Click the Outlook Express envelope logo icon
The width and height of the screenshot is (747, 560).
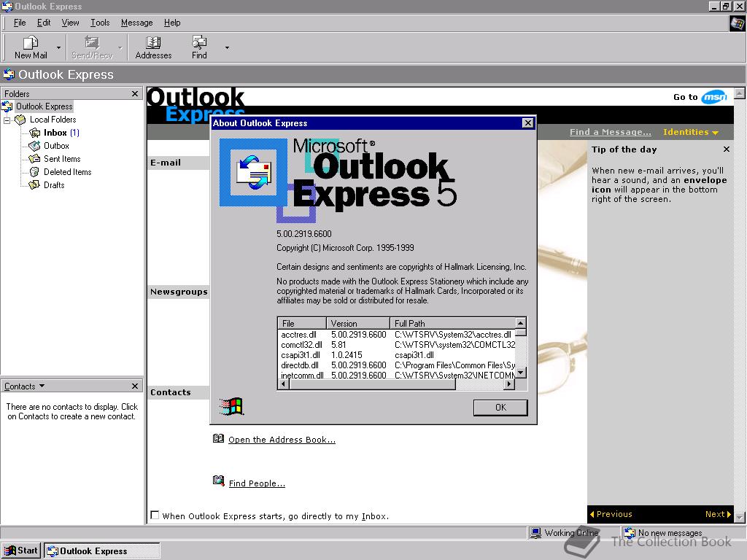pyautogui.click(x=254, y=171)
